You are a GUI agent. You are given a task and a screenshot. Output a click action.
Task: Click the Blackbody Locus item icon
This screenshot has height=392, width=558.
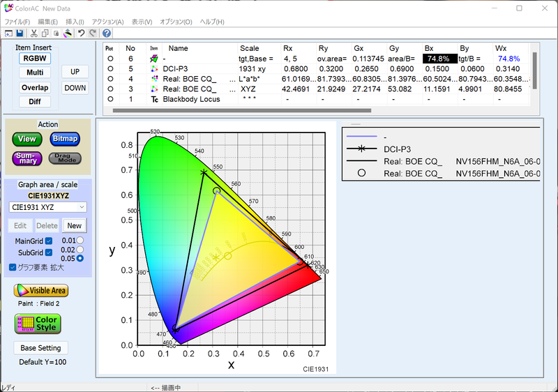[x=154, y=99]
